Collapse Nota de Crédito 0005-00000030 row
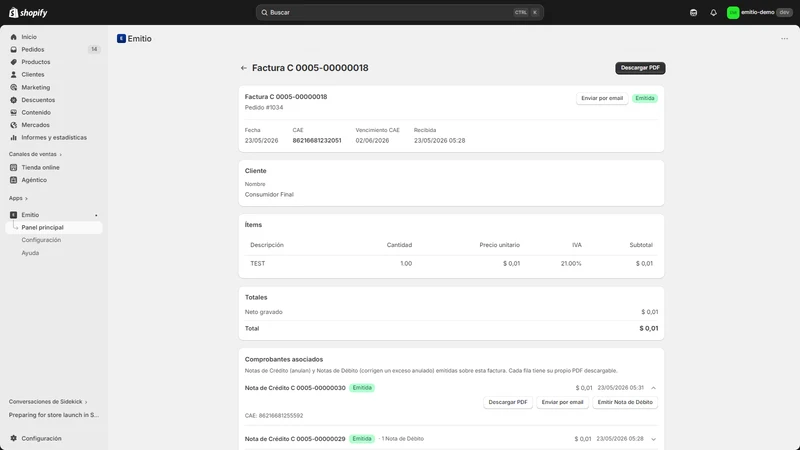Screen dimensions: 800x450 click(653, 388)
